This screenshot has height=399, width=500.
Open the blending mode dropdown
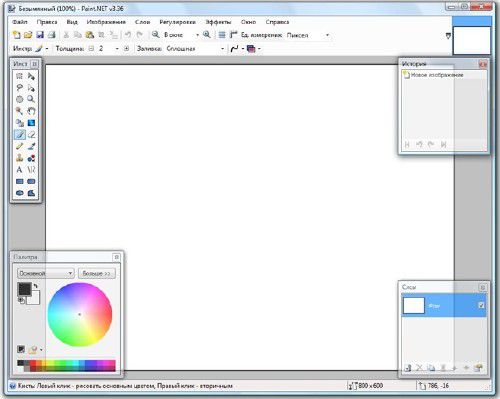(x=259, y=49)
